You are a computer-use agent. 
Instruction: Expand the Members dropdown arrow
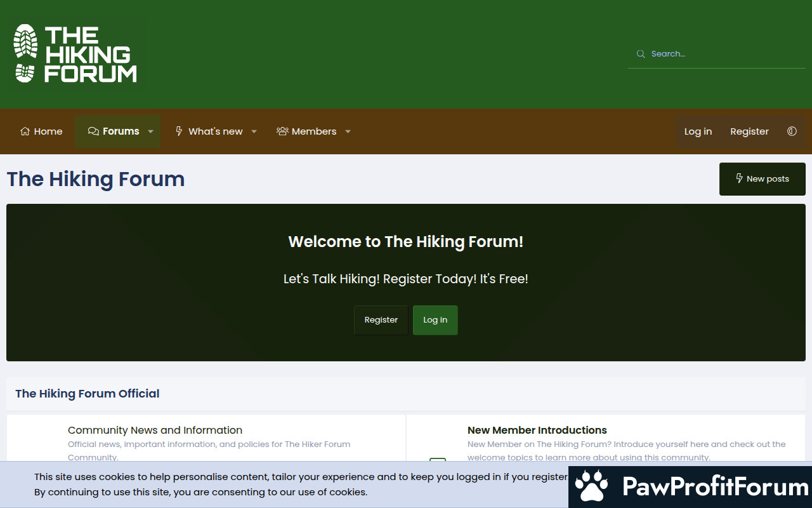click(348, 131)
